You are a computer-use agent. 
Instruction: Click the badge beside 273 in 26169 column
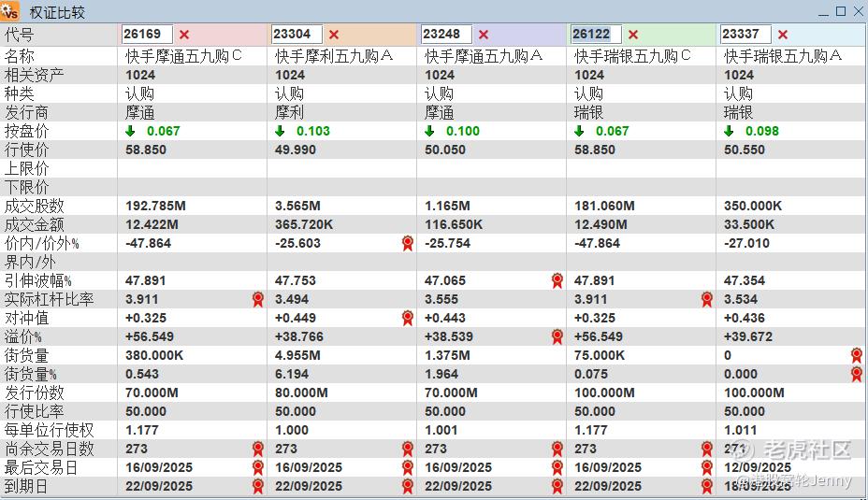[258, 450]
